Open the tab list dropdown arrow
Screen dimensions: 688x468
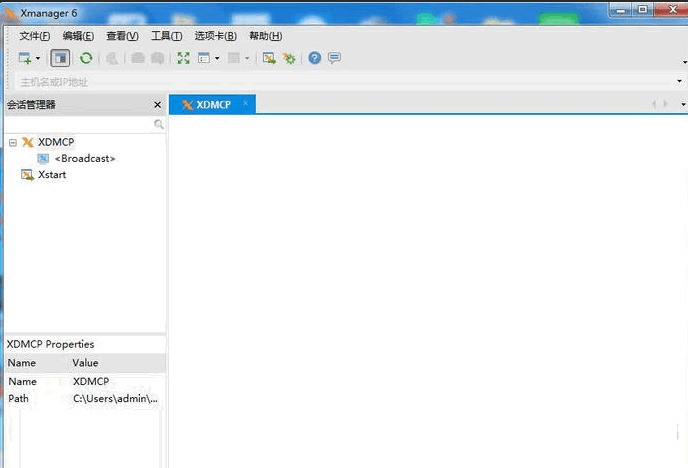click(684, 104)
